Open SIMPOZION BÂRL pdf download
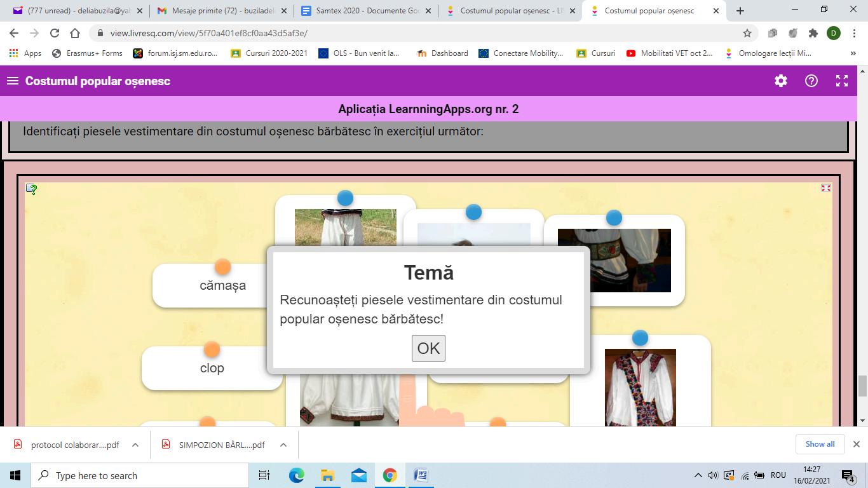This screenshot has height=488, width=868. tap(213, 445)
